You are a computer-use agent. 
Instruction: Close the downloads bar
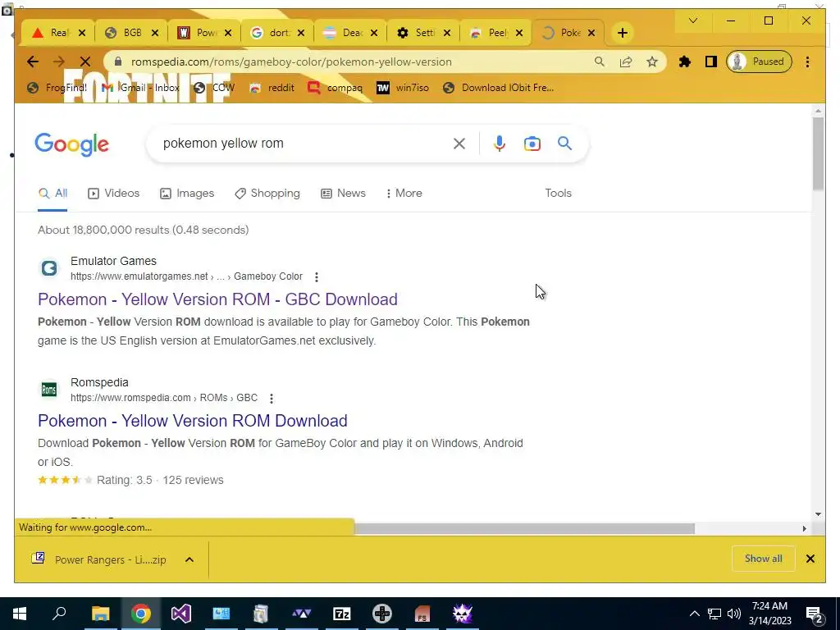[810, 559]
